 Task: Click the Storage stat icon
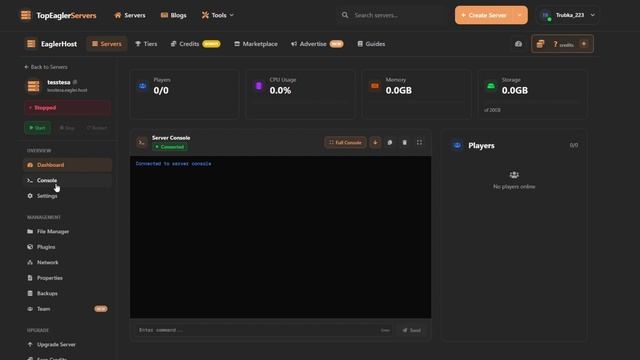[x=491, y=86]
